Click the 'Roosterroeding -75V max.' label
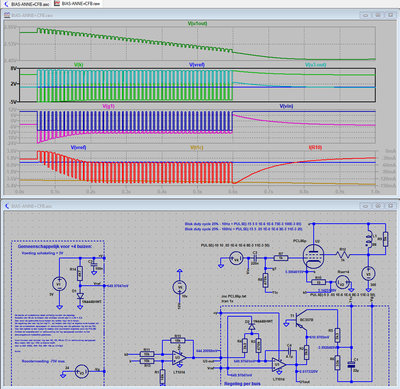400x389 pixels. [x=43, y=361]
